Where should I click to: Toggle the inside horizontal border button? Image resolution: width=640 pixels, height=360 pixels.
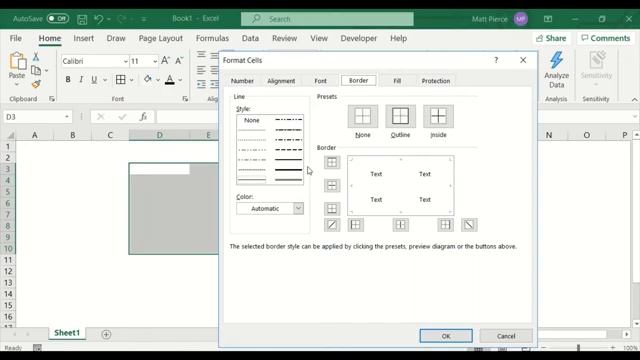click(x=332, y=186)
